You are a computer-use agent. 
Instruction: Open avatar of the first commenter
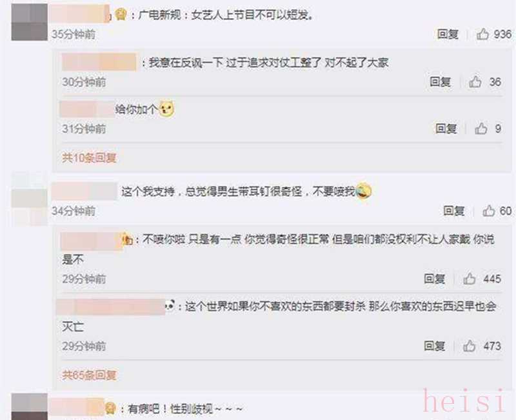click(x=29, y=22)
